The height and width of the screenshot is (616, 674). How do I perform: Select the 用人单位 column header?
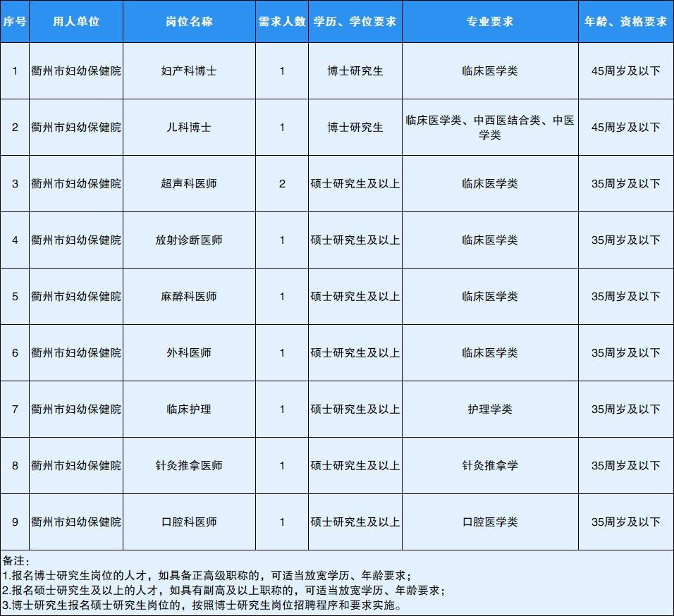click(x=76, y=21)
